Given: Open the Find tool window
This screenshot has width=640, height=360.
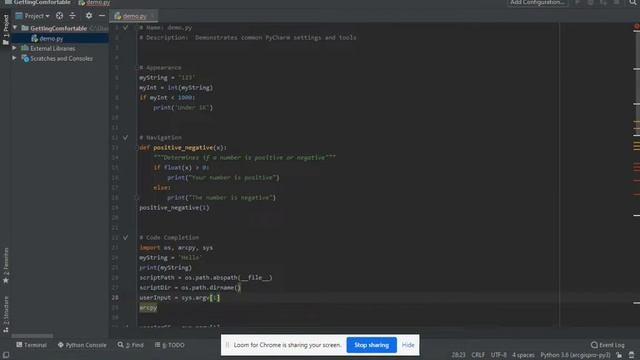Looking at the screenshot, I should pyautogui.click(x=131, y=345).
